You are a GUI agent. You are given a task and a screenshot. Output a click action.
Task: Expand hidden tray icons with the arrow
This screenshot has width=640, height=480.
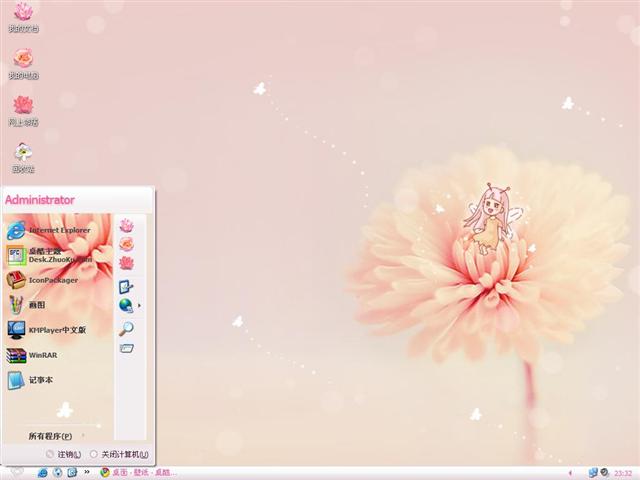570,473
